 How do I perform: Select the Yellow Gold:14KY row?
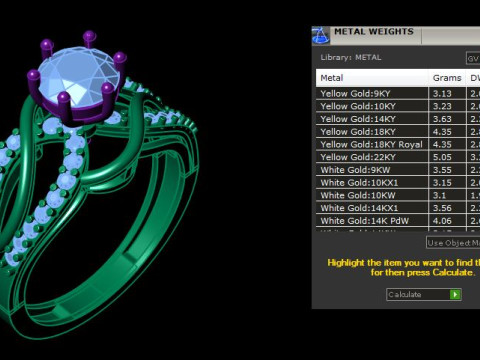pyautogui.click(x=398, y=119)
